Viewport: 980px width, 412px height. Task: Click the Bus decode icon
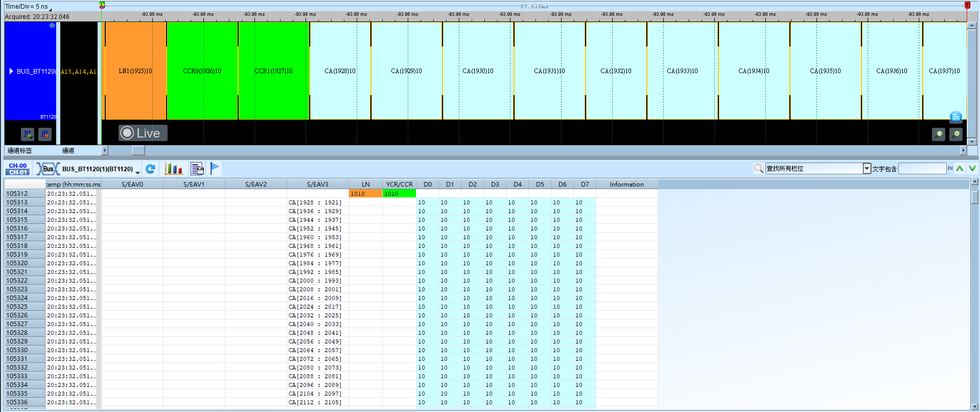click(x=47, y=169)
